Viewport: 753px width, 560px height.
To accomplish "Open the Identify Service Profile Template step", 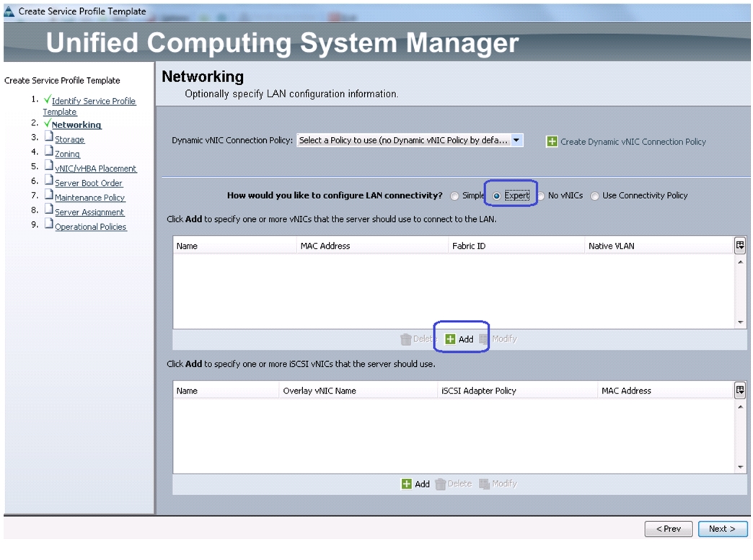I will [89, 106].
